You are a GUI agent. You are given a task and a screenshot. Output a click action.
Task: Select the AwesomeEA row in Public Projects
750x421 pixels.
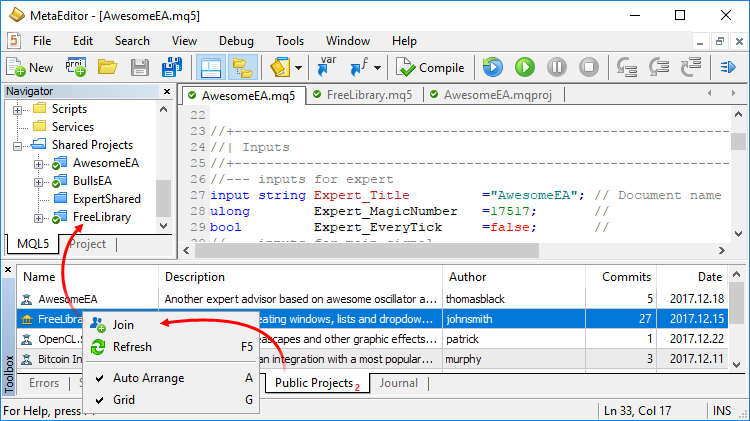372,299
